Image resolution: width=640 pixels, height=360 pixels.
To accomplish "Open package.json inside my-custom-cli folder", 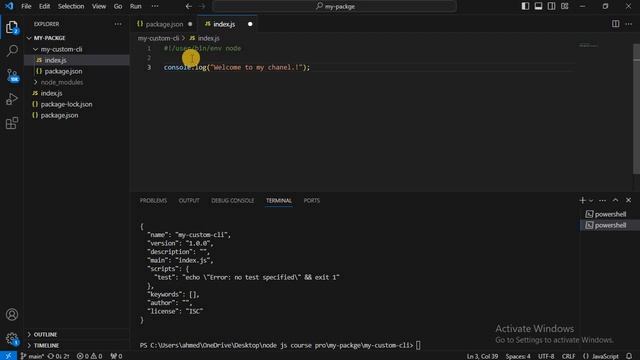I will click(77, 71).
